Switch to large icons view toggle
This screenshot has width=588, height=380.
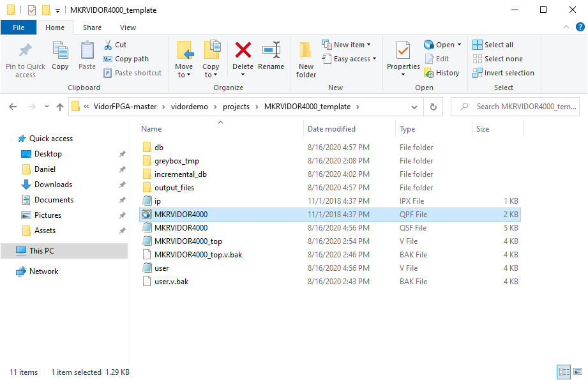[x=577, y=372]
